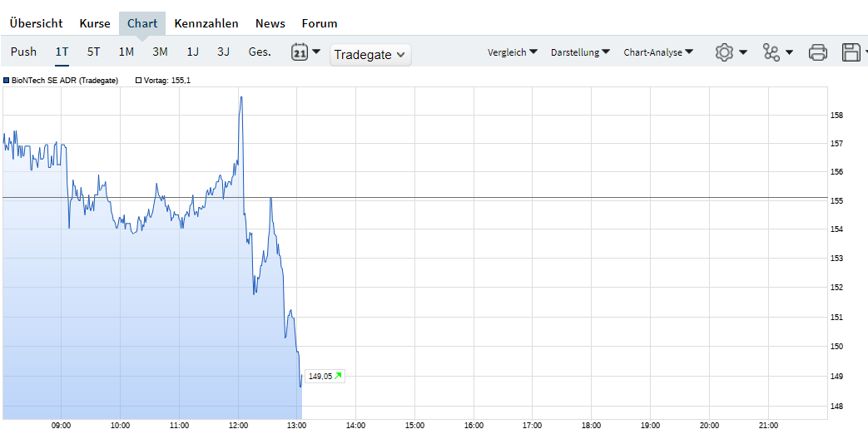The height and width of the screenshot is (429, 868).
Task: Click the 155 price axis label
Action: click(836, 200)
